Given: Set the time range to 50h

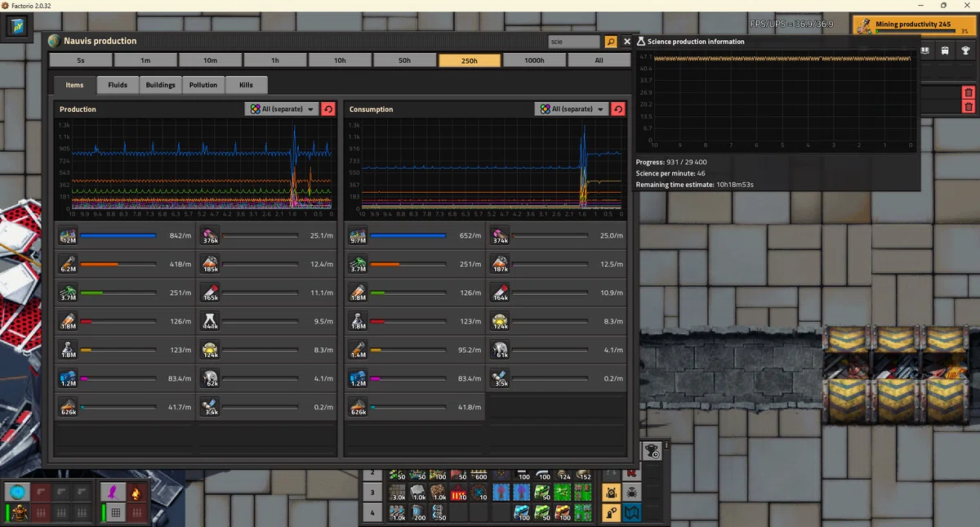Looking at the screenshot, I should [x=405, y=60].
